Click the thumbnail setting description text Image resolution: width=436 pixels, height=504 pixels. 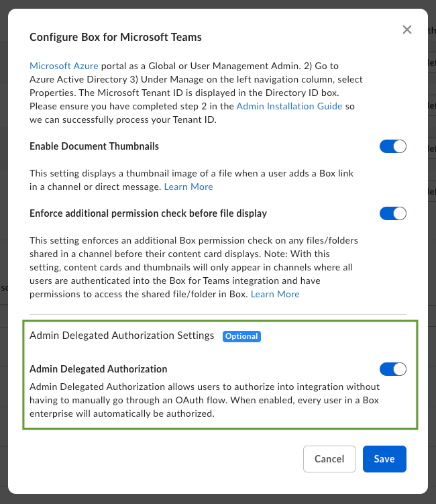coord(191,173)
